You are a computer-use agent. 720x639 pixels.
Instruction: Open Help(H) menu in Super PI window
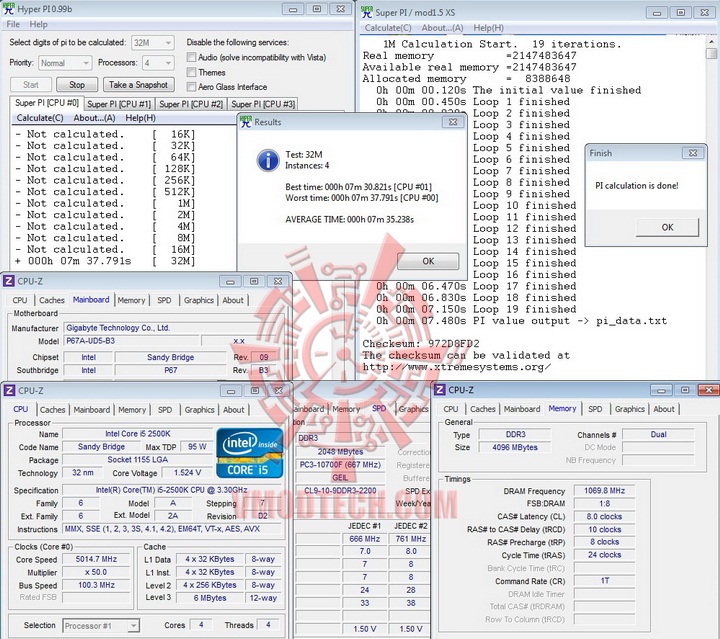[488, 28]
